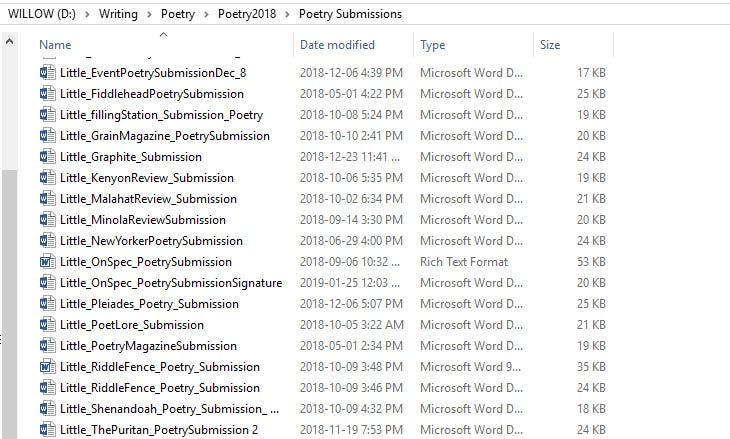This screenshot has width=730, height=439.
Task: Sort files by Date modified column header
Action: point(337,45)
